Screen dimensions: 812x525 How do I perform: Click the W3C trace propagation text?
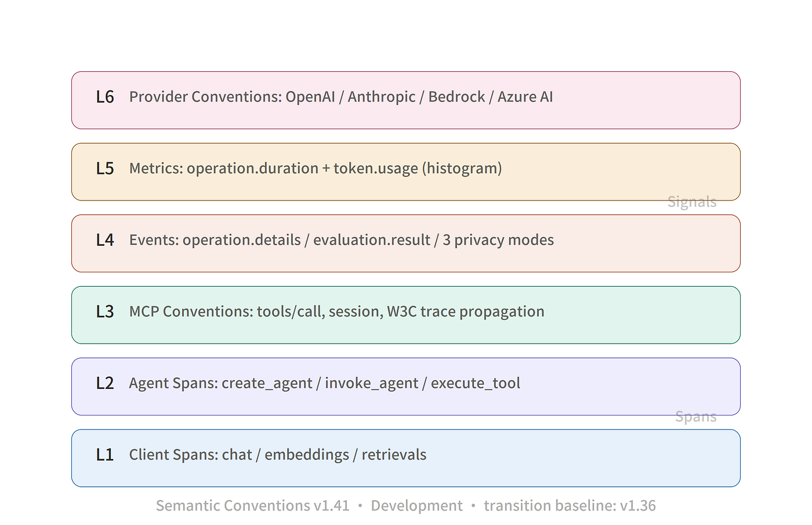[465, 312]
